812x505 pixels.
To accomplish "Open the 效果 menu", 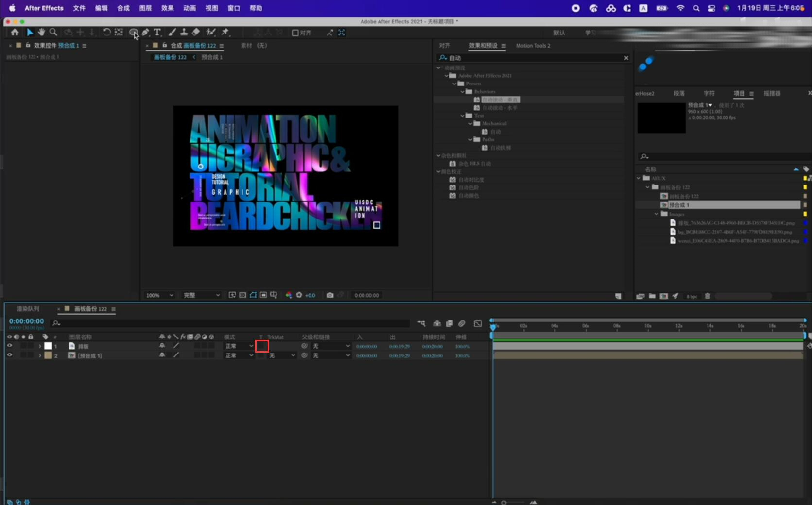I will coord(168,8).
